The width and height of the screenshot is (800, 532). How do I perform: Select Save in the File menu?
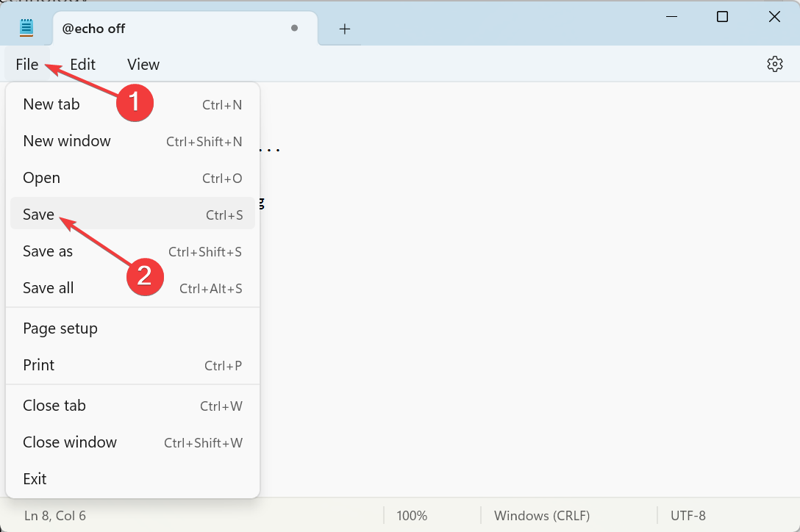point(39,215)
